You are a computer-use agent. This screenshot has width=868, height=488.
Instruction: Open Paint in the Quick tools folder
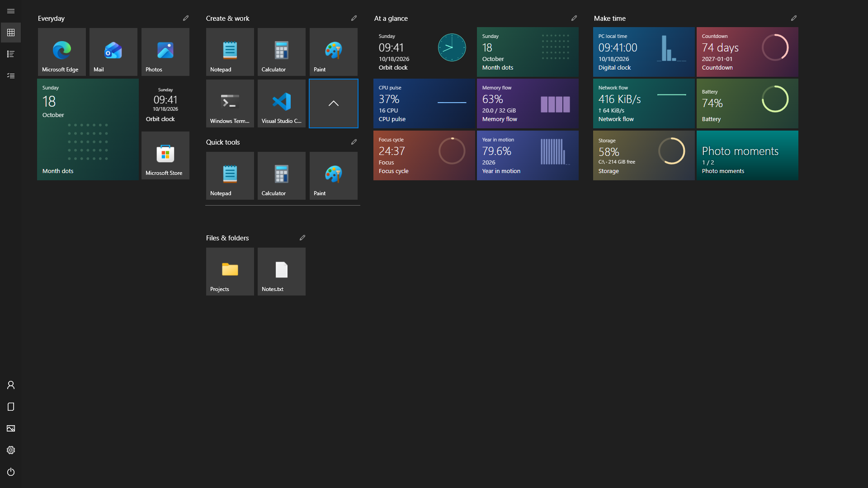click(x=334, y=176)
